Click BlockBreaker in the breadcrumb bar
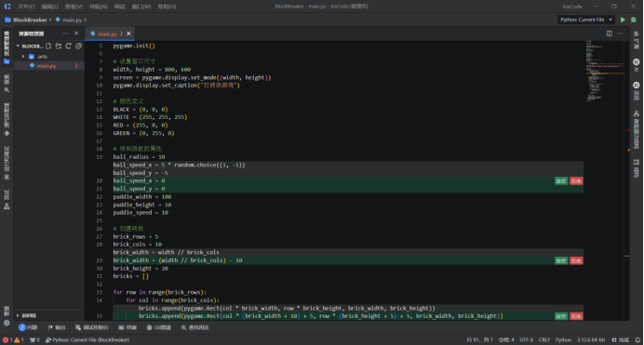This screenshot has width=644, height=345. (30, 20)
